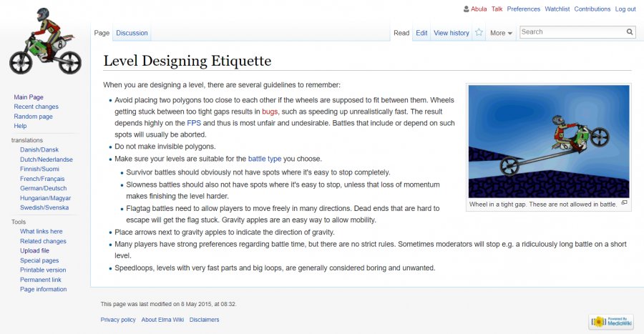Open the View history tab
The image size is (644, 334).
pos(452,33)
